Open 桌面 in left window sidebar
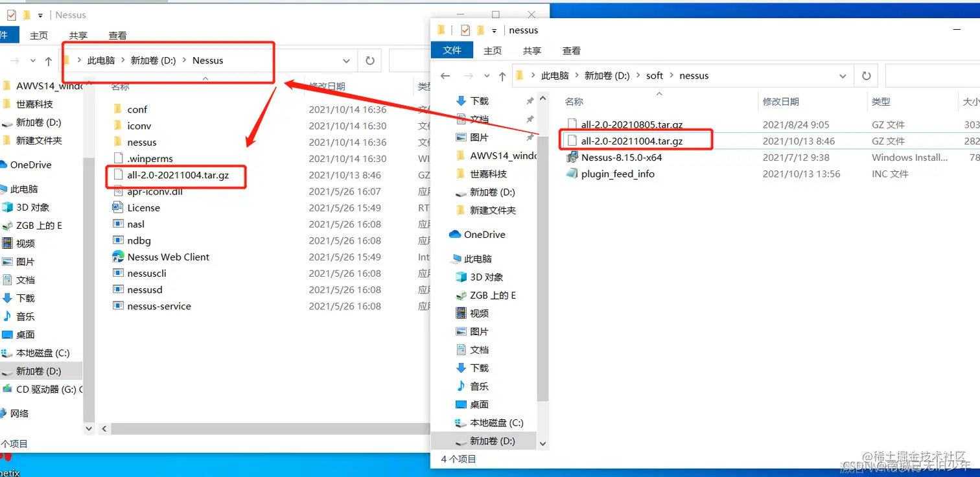The image size is (980, 477). point(25,335)
